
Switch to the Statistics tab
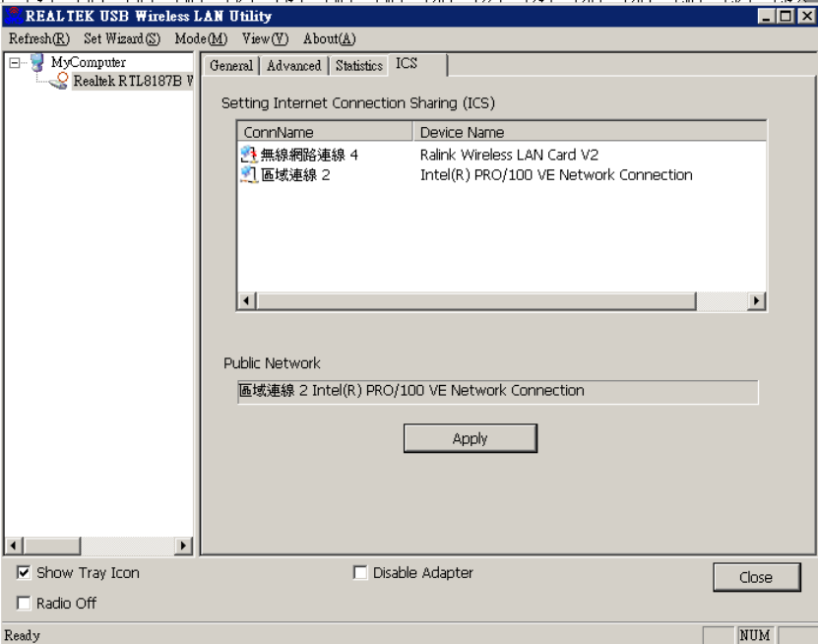pos(359,66)
